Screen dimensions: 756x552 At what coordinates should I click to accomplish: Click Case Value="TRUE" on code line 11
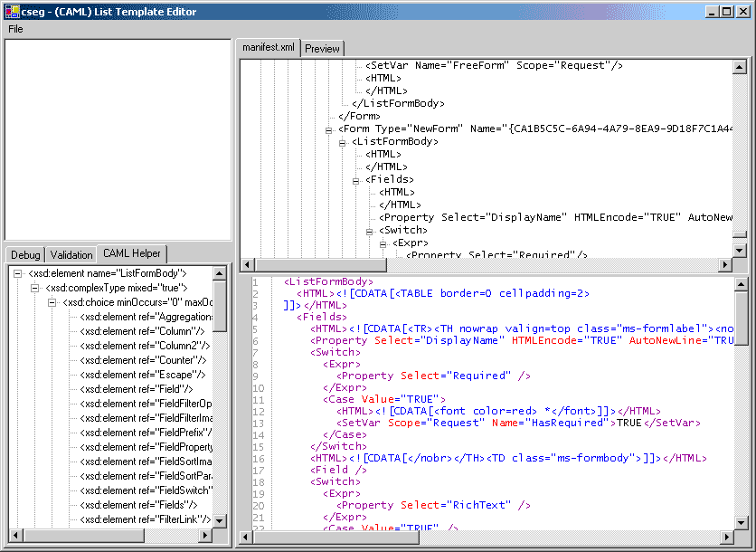(x=384, y=400)
